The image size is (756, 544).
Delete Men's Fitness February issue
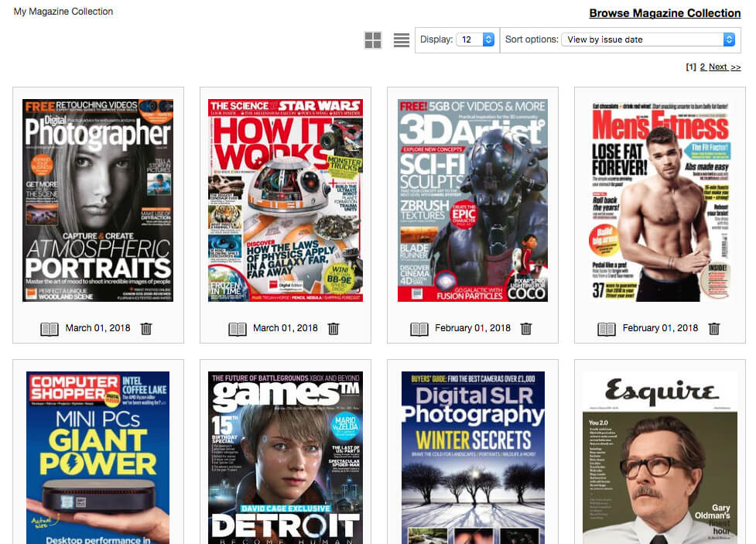pyautogui.click(x=714, y=329)
